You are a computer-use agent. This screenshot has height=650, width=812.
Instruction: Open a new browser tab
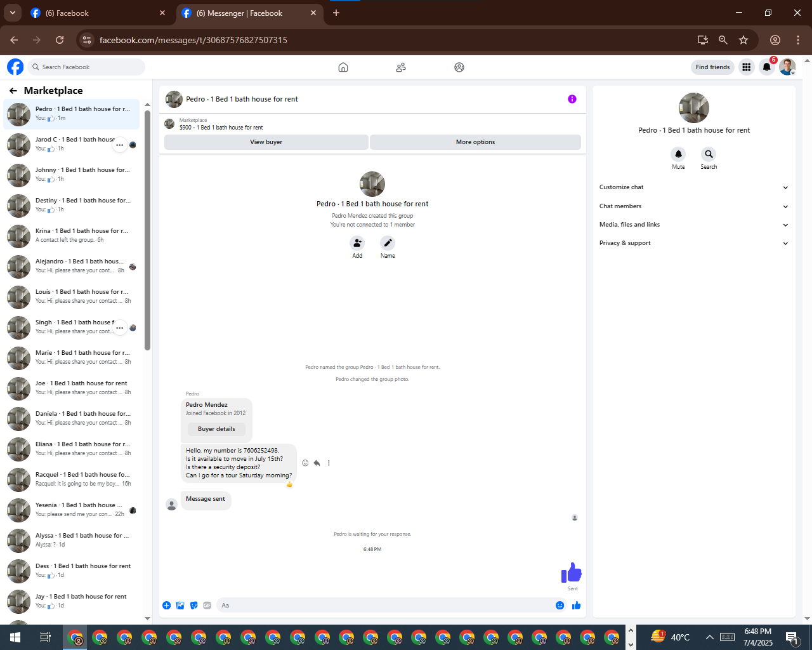pos(336,13)
